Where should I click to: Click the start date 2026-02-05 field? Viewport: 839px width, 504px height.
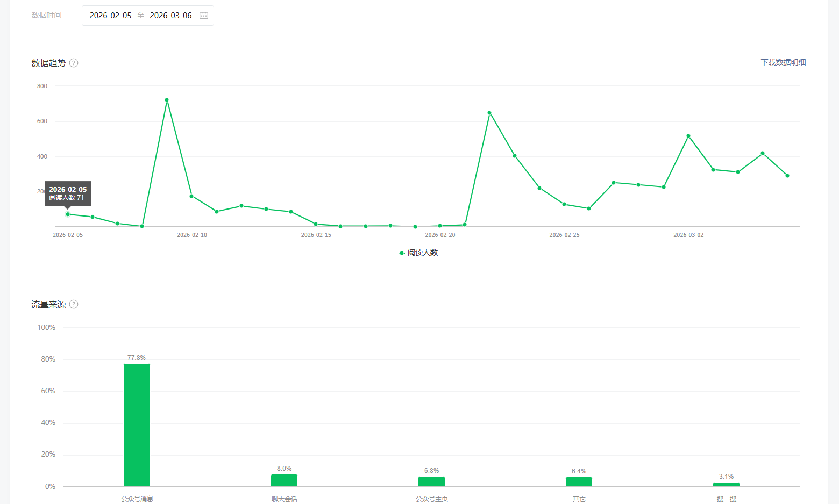(110, 16)
